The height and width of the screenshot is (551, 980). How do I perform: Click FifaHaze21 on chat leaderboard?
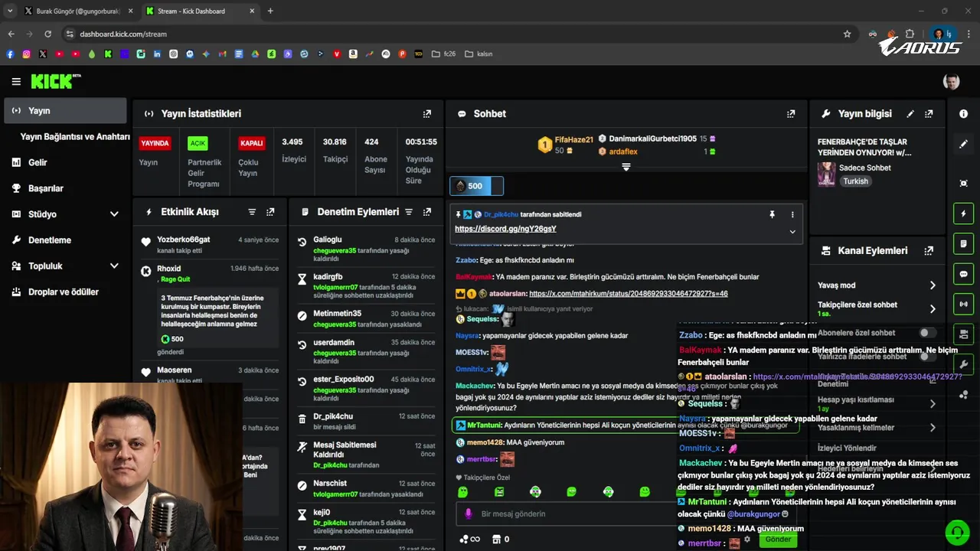click(573, 140)
